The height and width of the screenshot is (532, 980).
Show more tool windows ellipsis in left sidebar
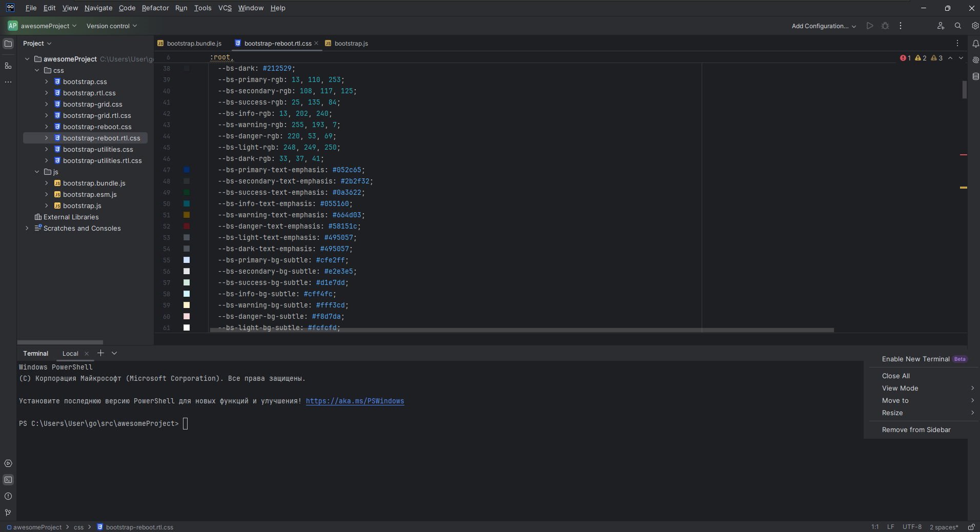(8, 82)
